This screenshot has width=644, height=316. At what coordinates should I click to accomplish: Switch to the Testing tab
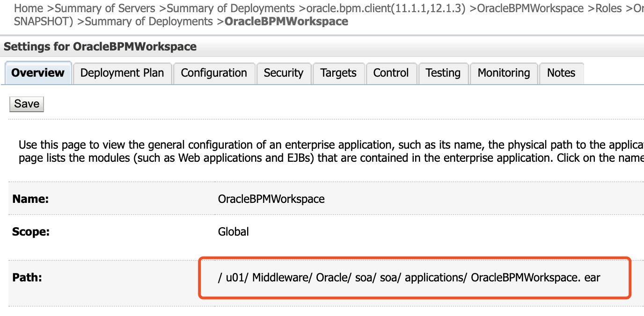click(x=443, y=73)
